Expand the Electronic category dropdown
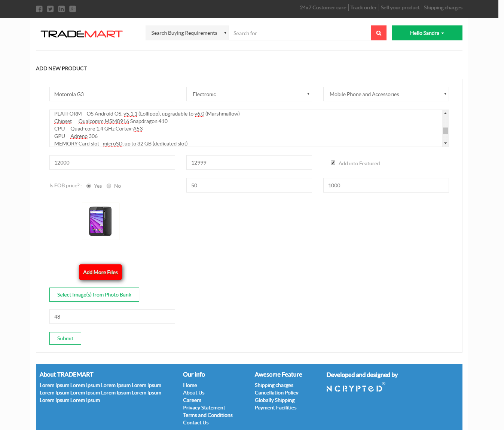This screenshot has height=430, width=504. coord(249,94)
